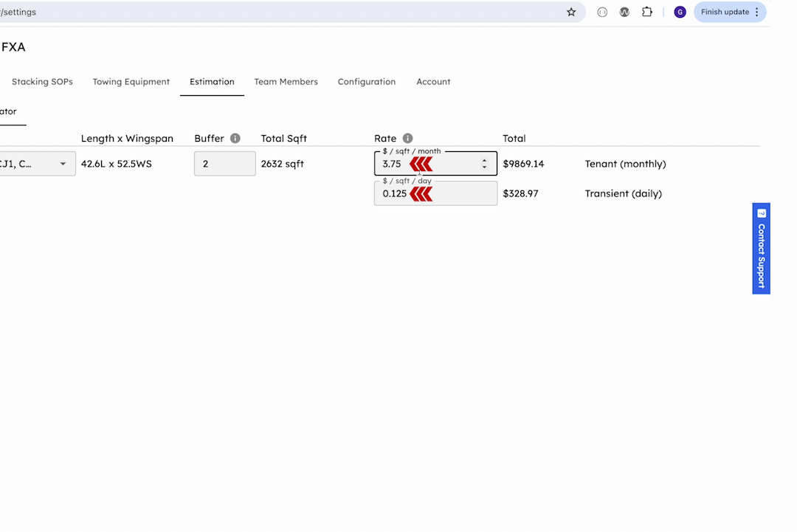
Task: Click the Contact Support button
Action: pos(761,249)
